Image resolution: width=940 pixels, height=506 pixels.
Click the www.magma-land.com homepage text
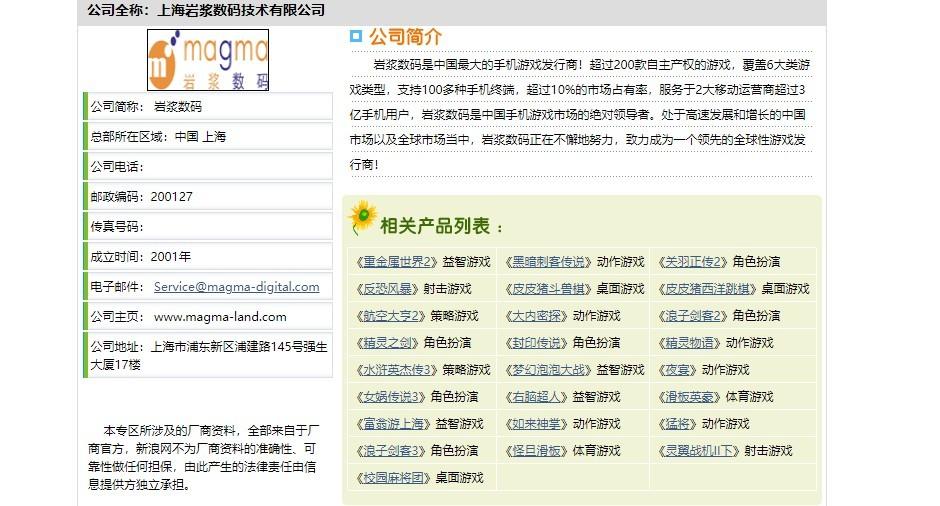[x=220, y=317]
